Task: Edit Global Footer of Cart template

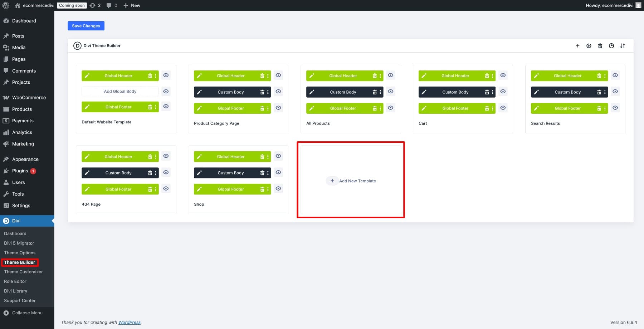Action: coord(424,108)
